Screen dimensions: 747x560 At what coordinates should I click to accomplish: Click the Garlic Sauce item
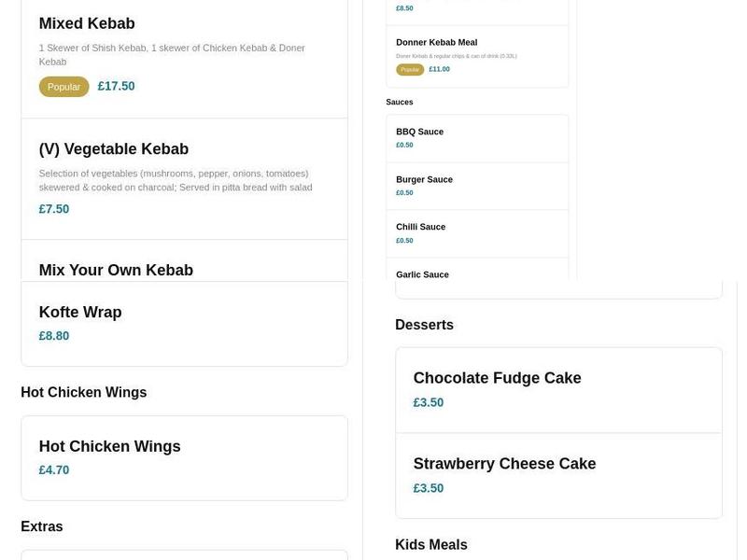477,273
